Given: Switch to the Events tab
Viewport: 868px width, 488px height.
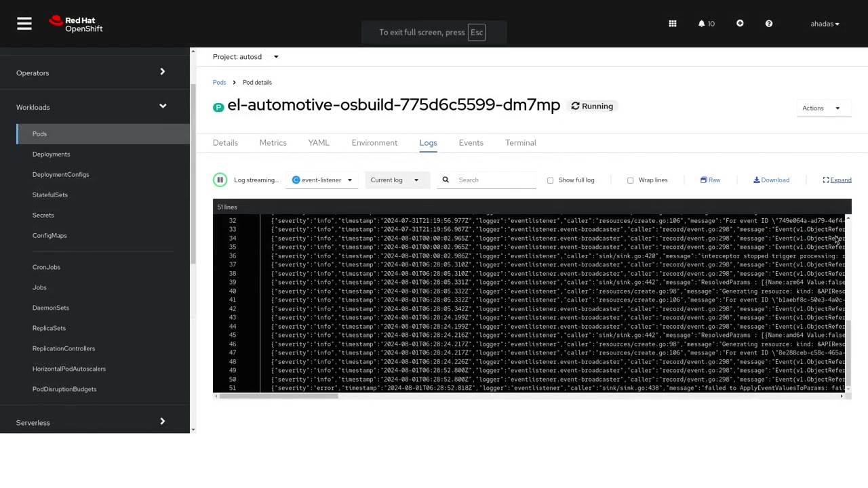Looking at the screenshot, I should pos(471,142).
